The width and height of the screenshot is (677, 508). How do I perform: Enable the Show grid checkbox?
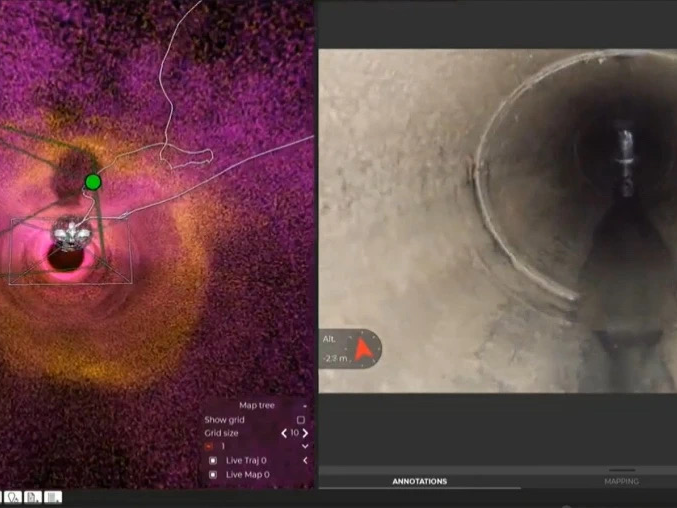(x=301, y=420)
